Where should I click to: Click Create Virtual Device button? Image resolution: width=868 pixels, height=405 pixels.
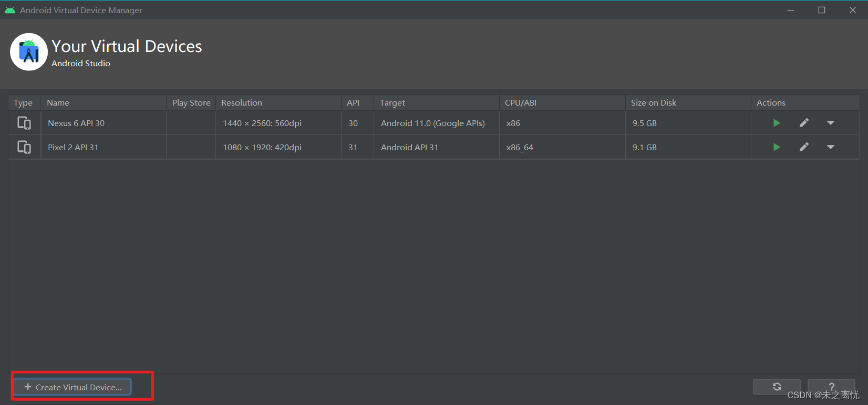pos(73,387)
